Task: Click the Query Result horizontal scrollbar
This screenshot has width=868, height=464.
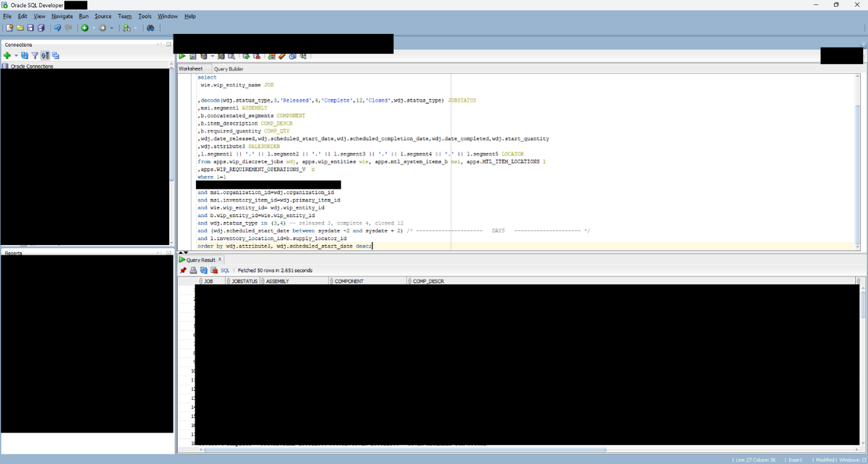Action: click(x=405, y=450)
